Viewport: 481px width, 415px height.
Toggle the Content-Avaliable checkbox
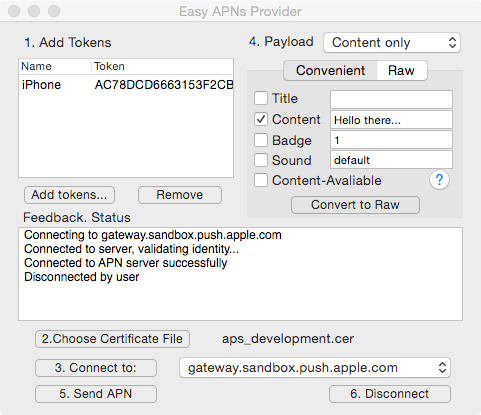pos(261,180)
